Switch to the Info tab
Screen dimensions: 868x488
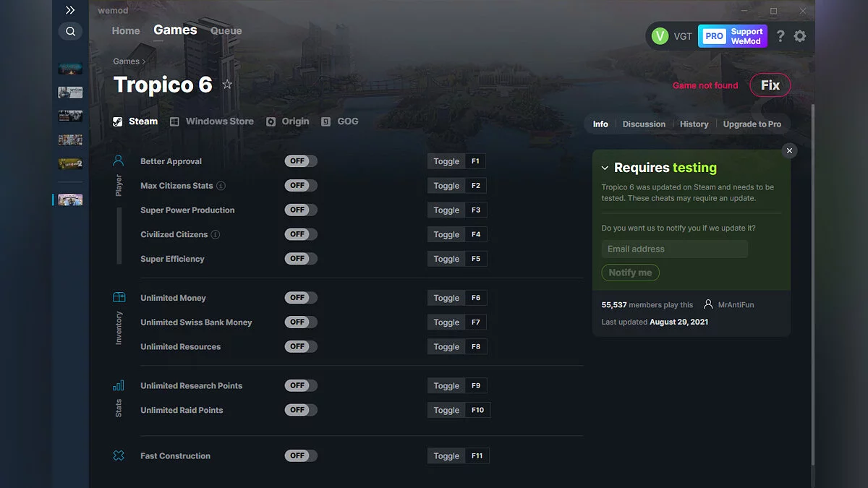coord(600,124)
